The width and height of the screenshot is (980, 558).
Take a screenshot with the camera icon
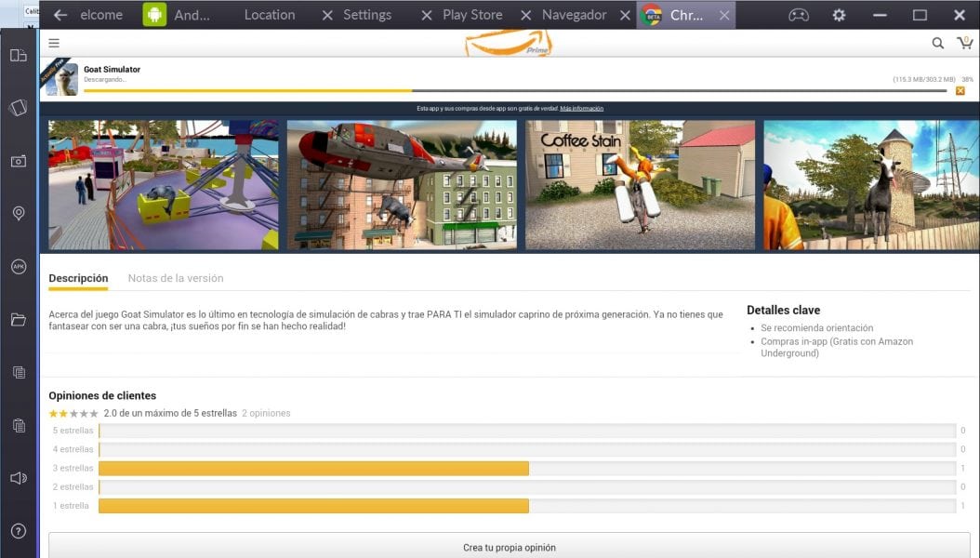pos(18,161)
